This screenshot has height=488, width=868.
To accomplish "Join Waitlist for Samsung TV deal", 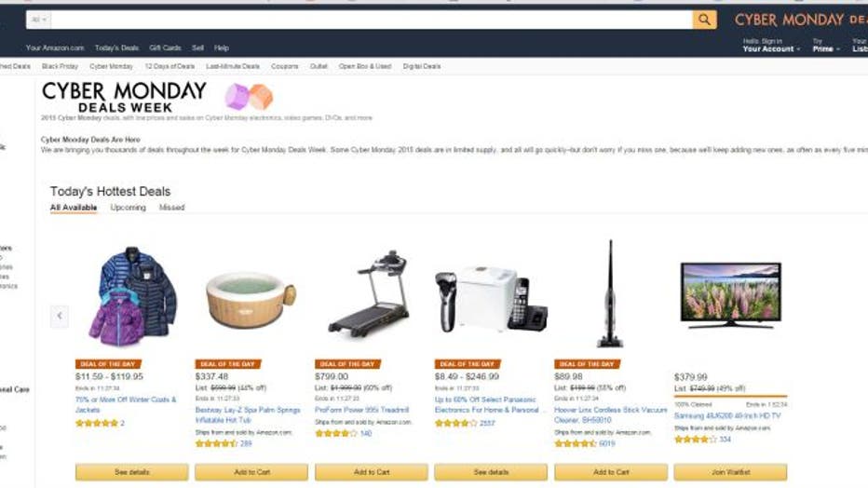I will 730,472.
